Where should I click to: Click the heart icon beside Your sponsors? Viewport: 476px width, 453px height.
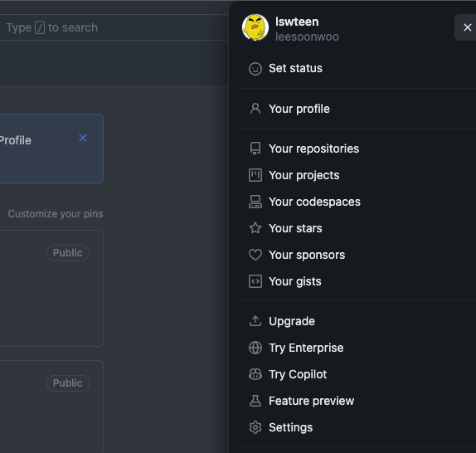point(255,255)
